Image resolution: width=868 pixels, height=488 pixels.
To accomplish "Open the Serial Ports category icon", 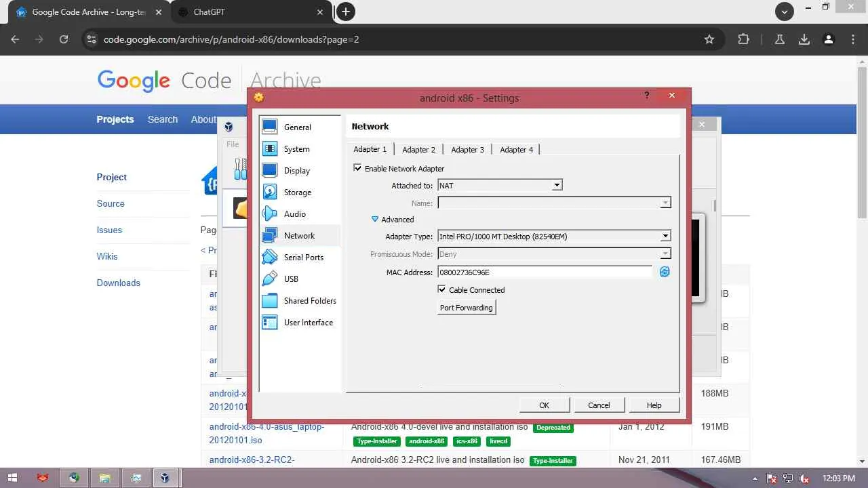I will pos(270,257).
